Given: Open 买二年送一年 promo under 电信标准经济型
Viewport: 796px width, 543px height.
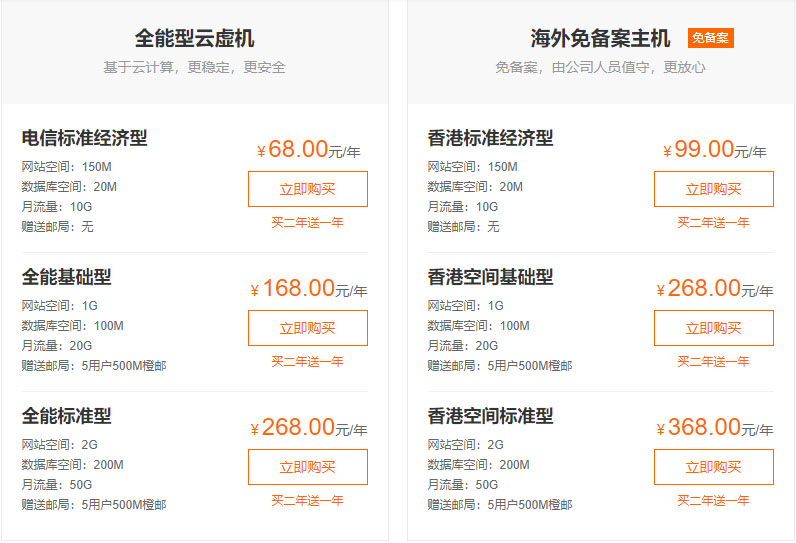Looking at the screenshot, I should pos(308,222).
